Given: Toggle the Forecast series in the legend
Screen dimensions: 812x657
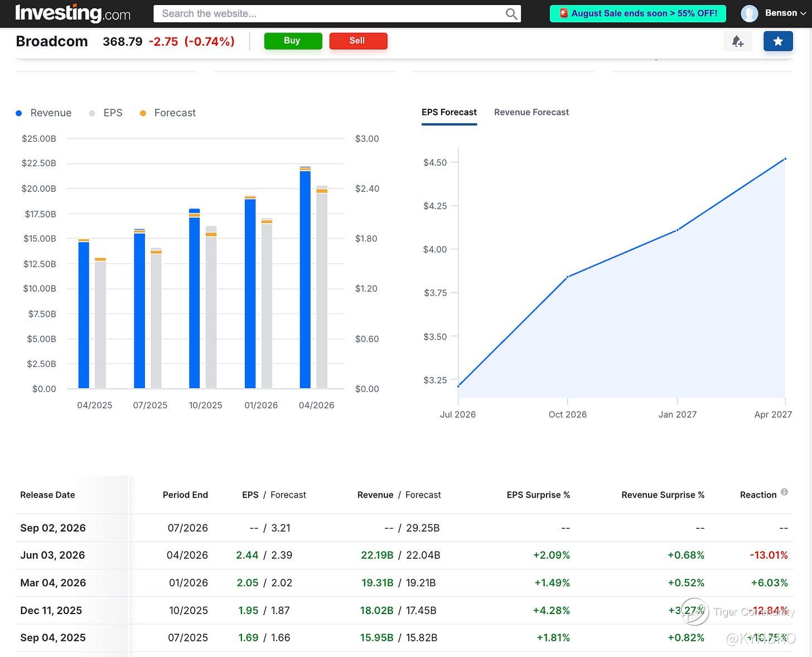Looking at the screenshot, I should point(168,113).
